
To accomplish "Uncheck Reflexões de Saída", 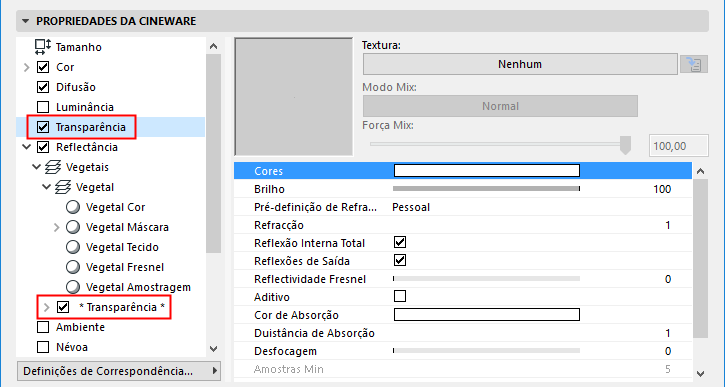I will tap(400, 260).
